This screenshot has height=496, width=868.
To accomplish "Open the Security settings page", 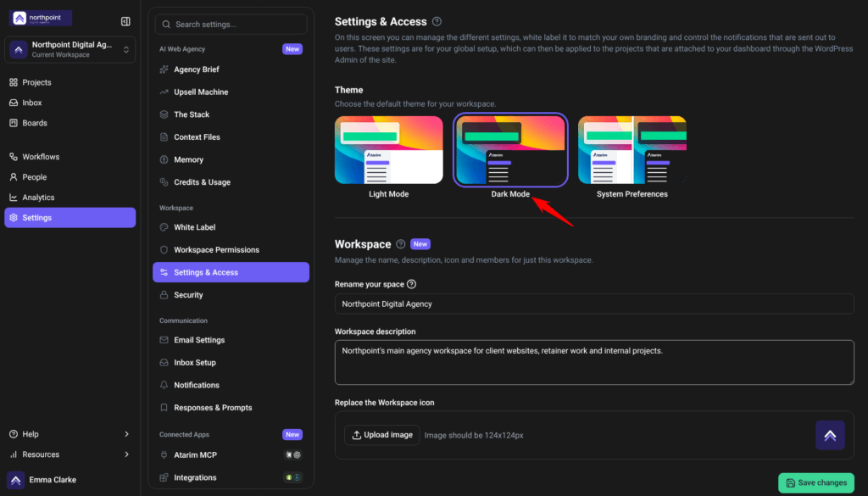I will pyautogui.click(x=231, y=295).
